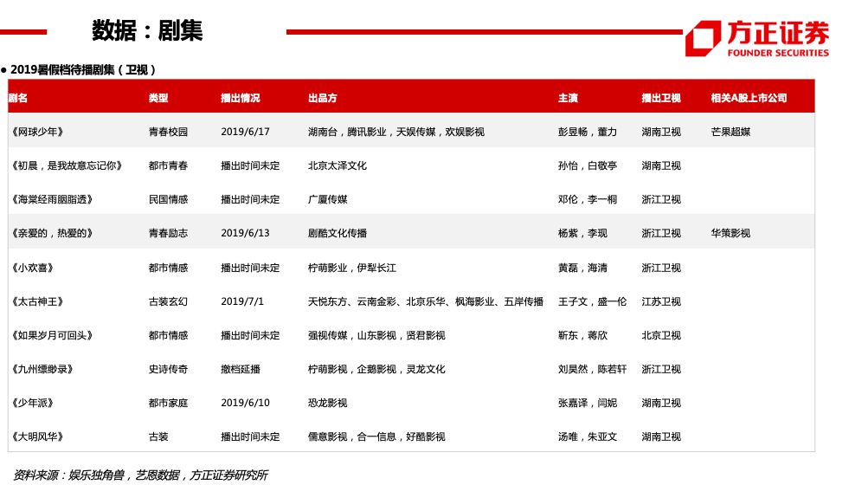Click cast cell 孙怡，白敬亭

(x=588, y=165)
